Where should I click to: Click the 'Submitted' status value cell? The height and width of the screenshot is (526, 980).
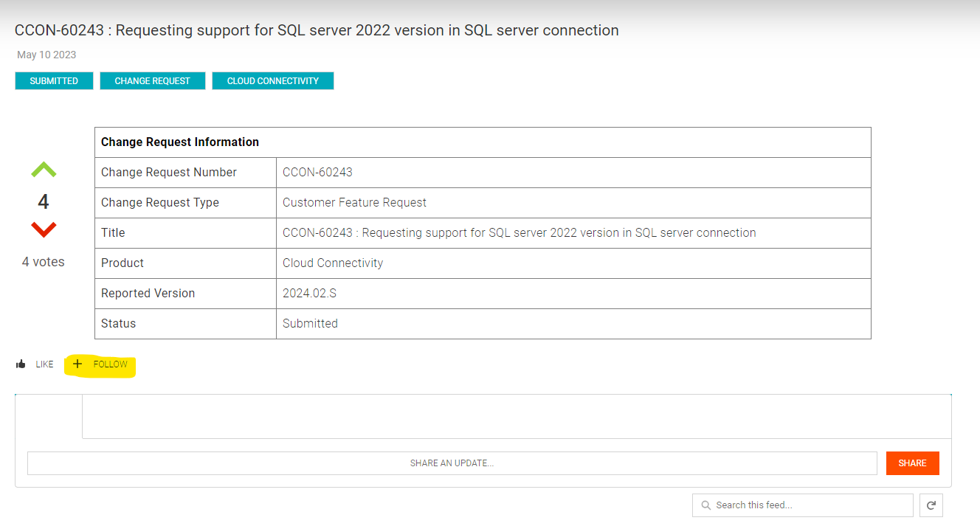pos(573,324)
